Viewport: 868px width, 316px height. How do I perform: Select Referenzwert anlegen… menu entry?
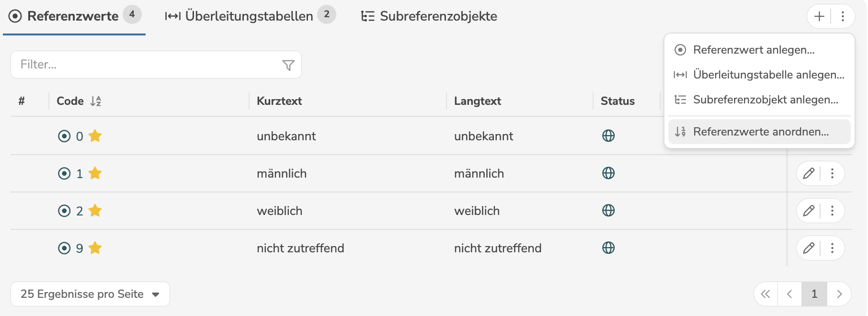(754, 50)
